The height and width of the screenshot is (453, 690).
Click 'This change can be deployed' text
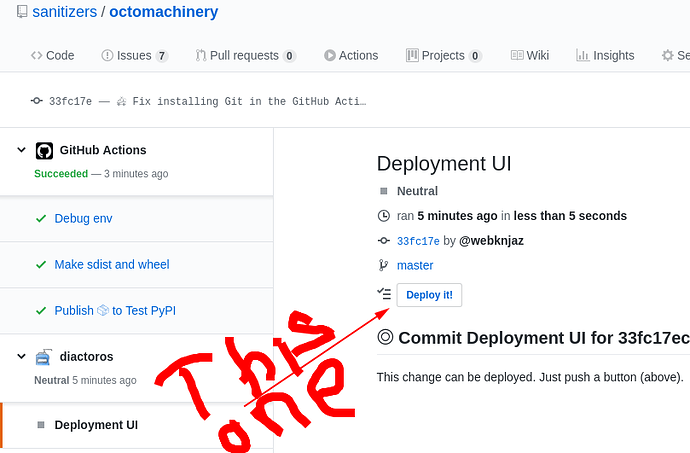tap(530, 377)
